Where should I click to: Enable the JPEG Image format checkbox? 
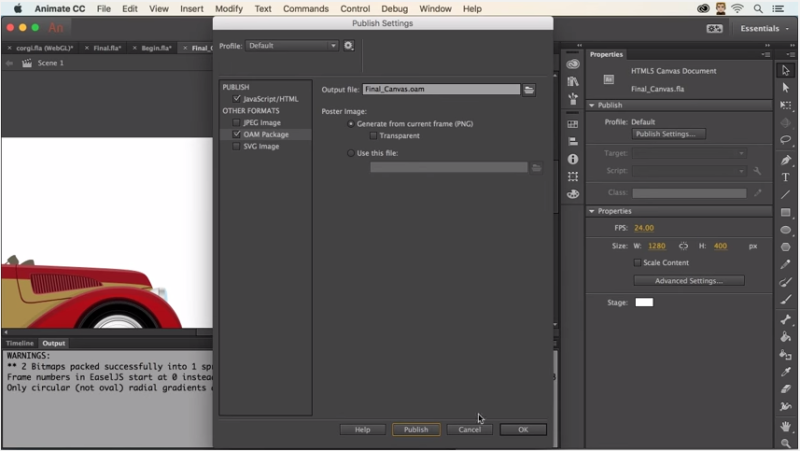click(237, 122)
